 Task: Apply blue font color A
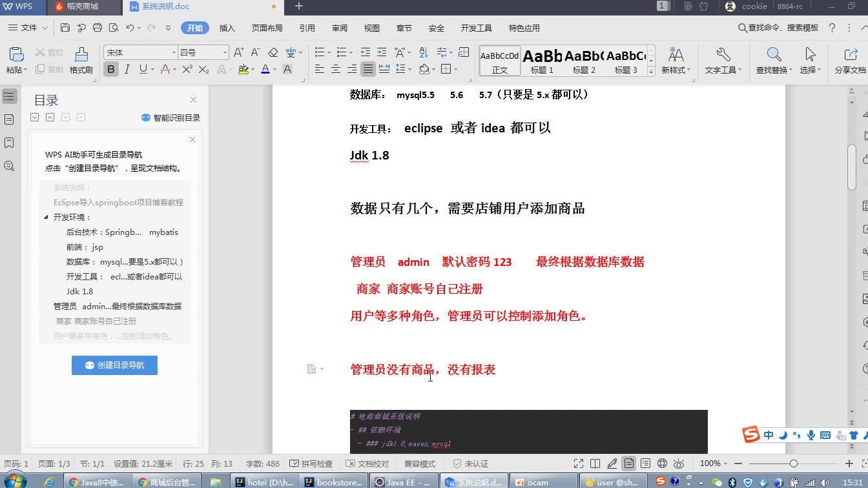(265, 69)
